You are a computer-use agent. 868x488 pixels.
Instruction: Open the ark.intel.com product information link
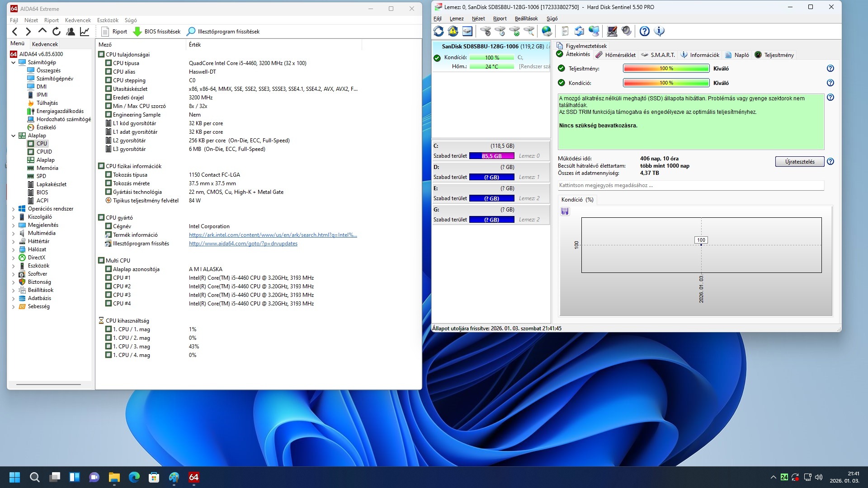(273, 235)
